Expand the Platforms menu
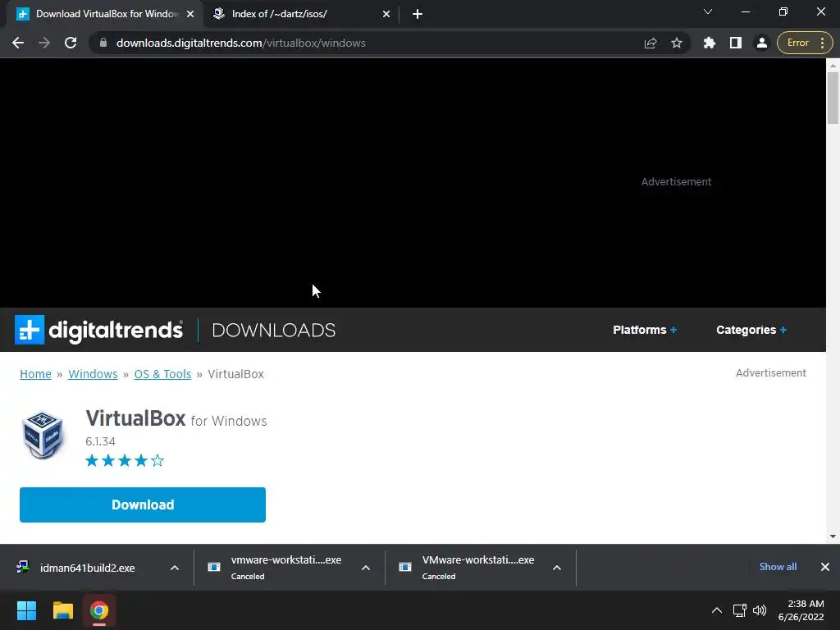The image size is (840, 630). (645, 330)
